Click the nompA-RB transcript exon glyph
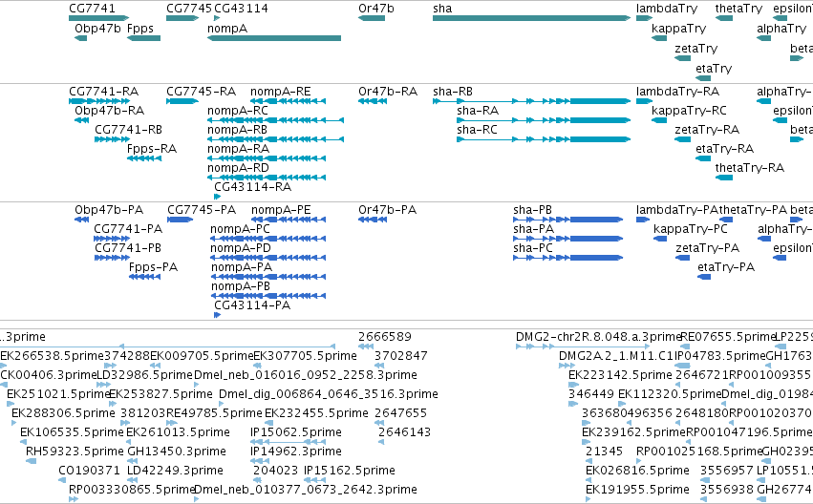813x504 pixels. pos(275,139)
